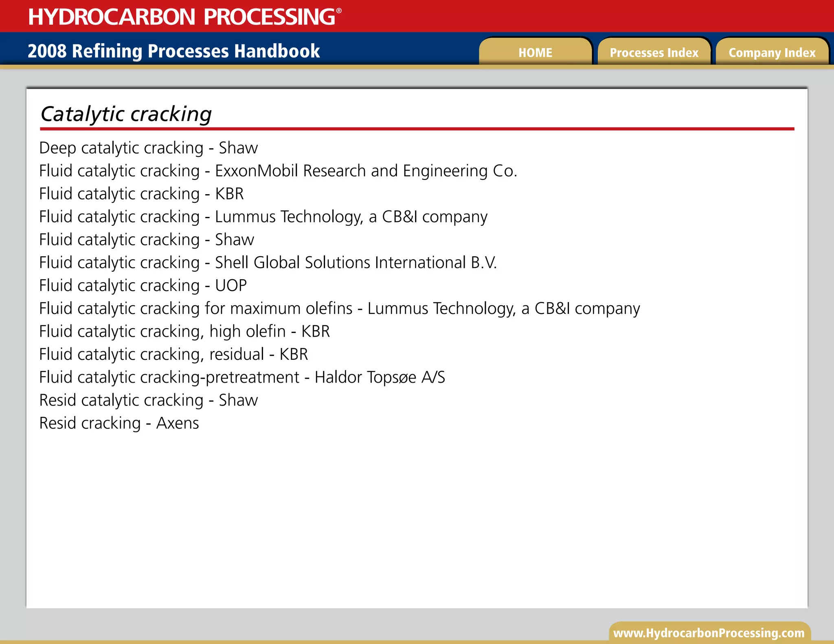834x644 pixels.
Task: Open the HOME tab
Action: 535,53
